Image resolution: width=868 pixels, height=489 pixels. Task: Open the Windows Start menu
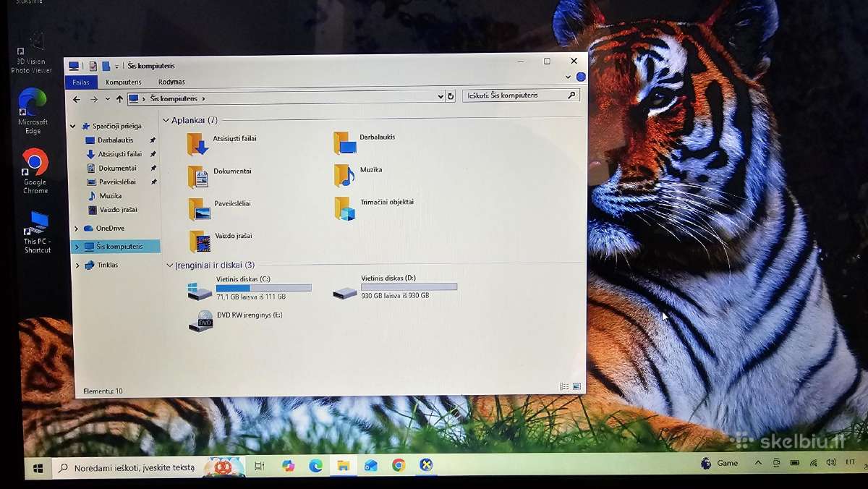(x=38, y=469)
